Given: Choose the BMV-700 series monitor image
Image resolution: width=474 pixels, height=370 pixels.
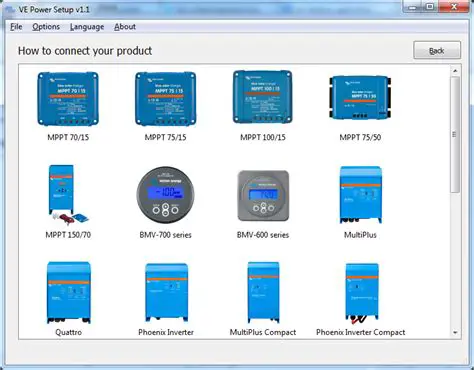Looking at the screenshot, I should click(x=166, y=195).
